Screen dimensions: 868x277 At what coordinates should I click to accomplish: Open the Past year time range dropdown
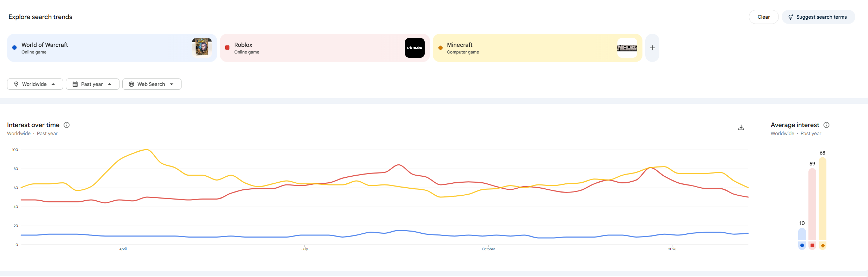pyautogui.click(x=92, y=84)
